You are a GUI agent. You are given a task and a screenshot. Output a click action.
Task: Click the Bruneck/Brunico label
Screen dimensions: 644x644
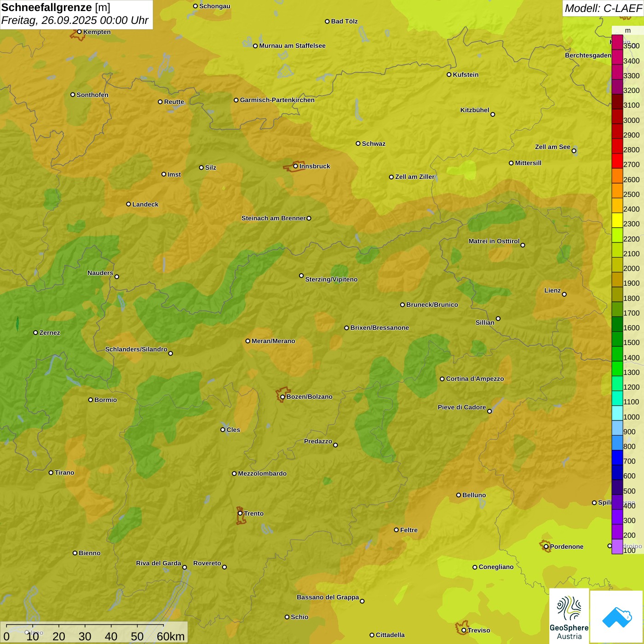(x=432, y=305)
